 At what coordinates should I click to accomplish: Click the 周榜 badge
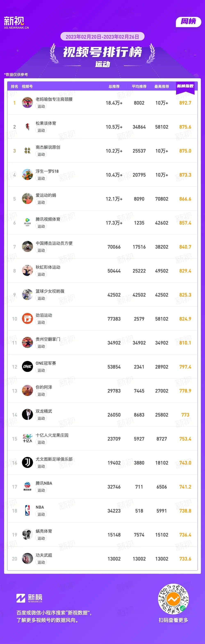189,22
